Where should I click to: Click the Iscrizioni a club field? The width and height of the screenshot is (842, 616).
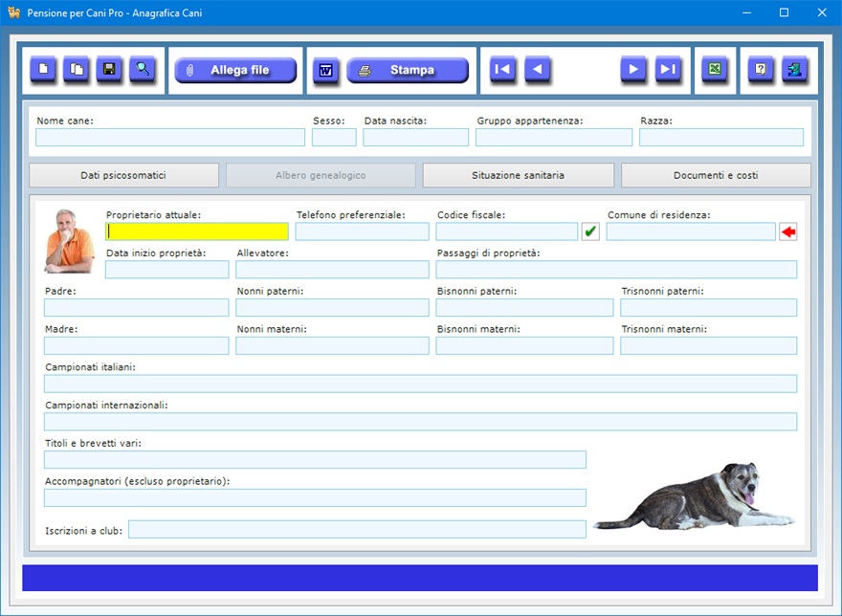357,530
